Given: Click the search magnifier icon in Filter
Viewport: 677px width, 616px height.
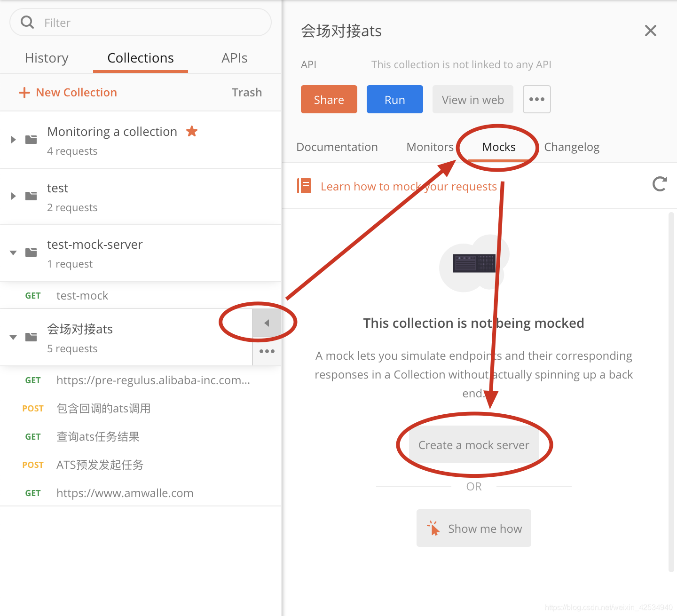Looking at the screenshot, I should coord(27,22).
